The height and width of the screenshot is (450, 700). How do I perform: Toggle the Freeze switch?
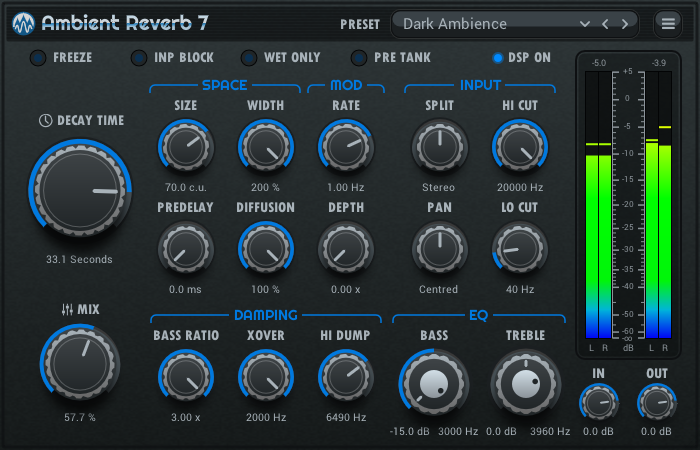tap(38, 58)
